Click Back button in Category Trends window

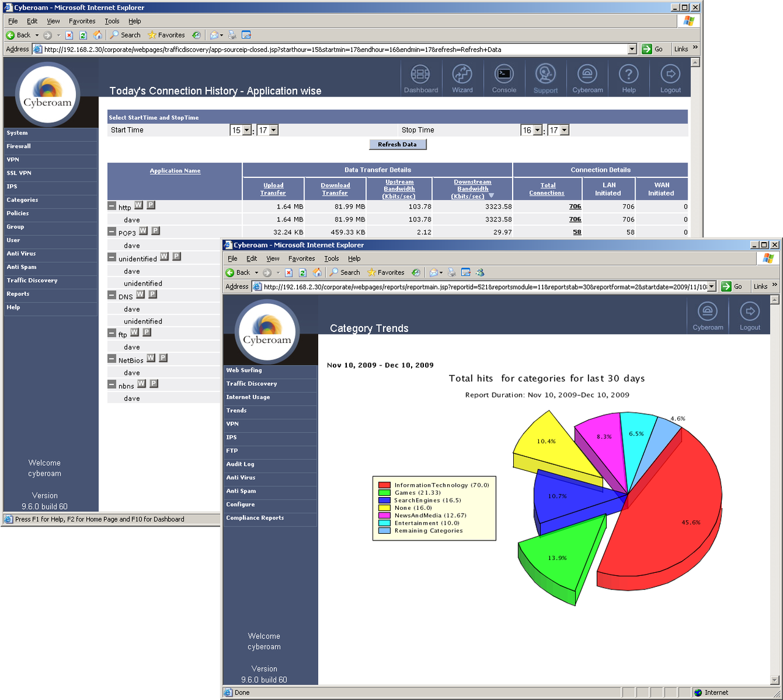click(x=238, y=273)
